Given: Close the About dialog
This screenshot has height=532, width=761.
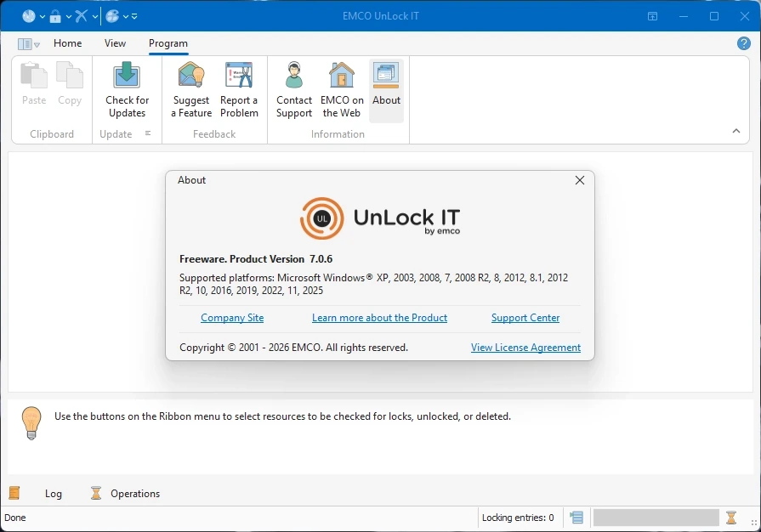Looking at the screenshot, I should pyautogui.click(x=580, y=180).
